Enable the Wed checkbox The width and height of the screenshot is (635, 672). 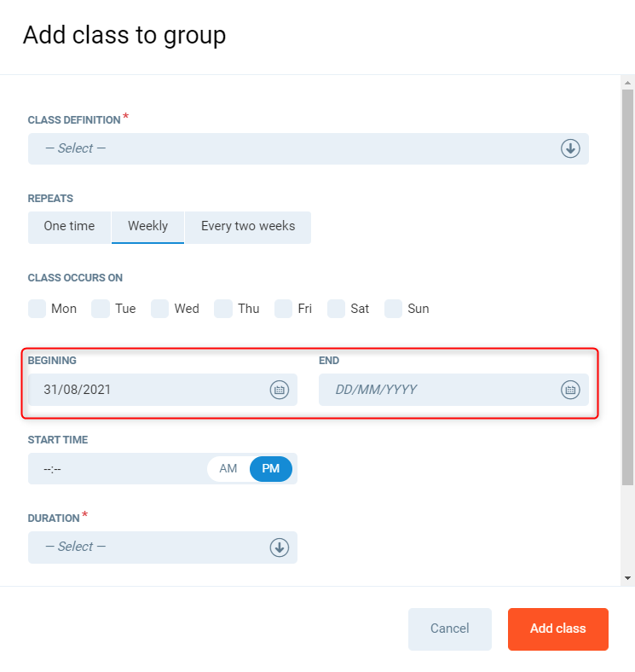click(x=160, y=309)
